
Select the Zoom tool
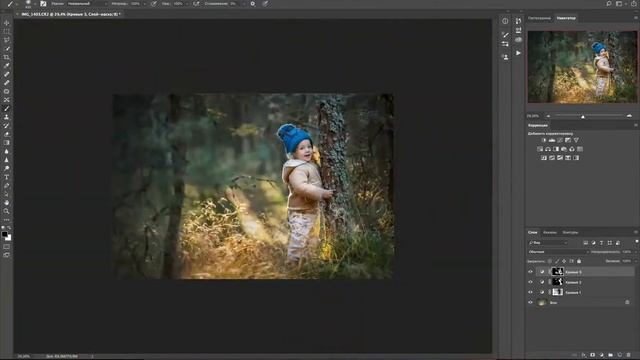[7, 211]
